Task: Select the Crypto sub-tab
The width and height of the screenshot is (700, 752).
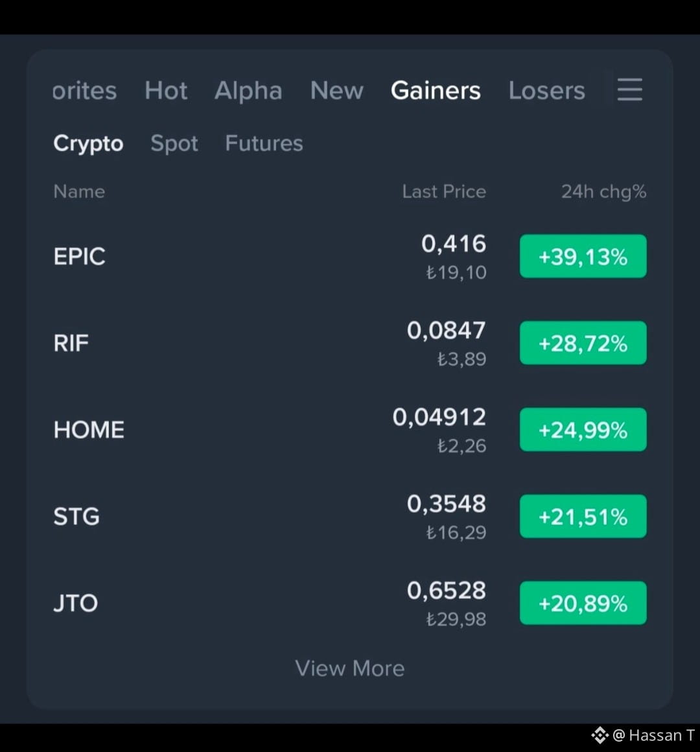Action: click(88, 143)
